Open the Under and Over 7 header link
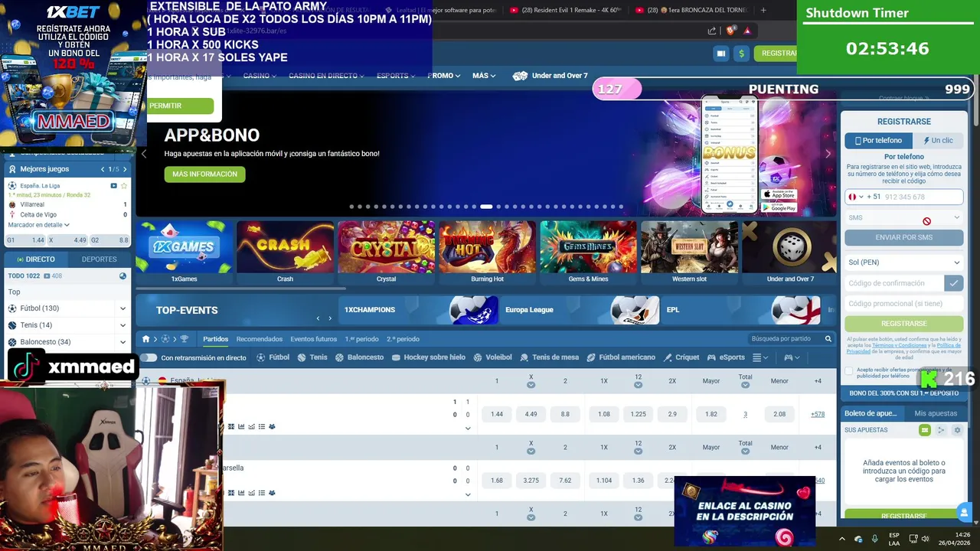This screenshot has height=551, width=980. click(550, 76)
